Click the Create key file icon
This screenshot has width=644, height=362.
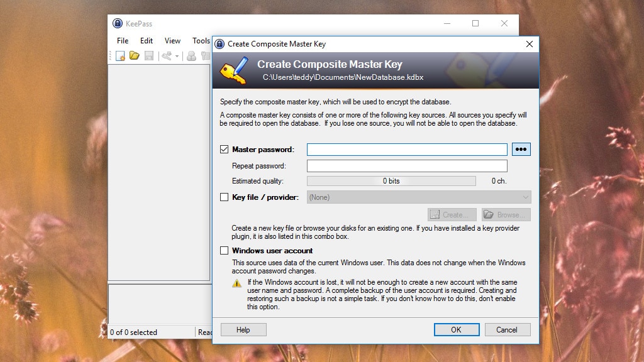435,215
